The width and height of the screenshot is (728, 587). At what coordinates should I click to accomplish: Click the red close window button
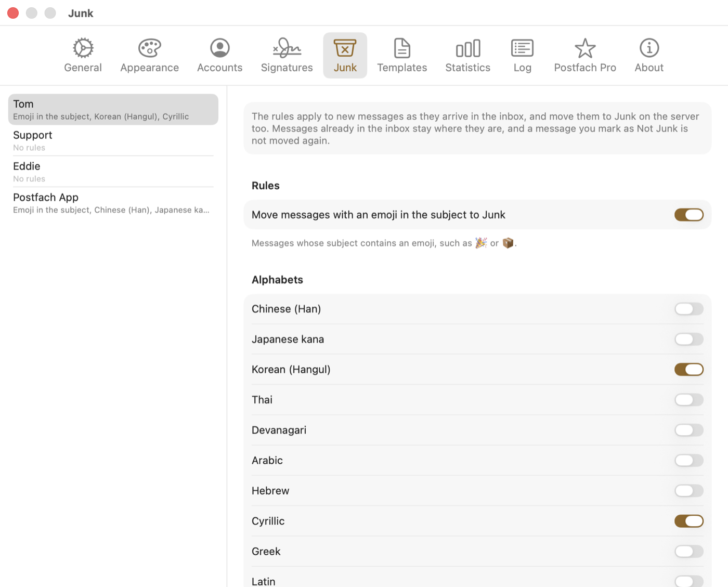coord(13,13)
